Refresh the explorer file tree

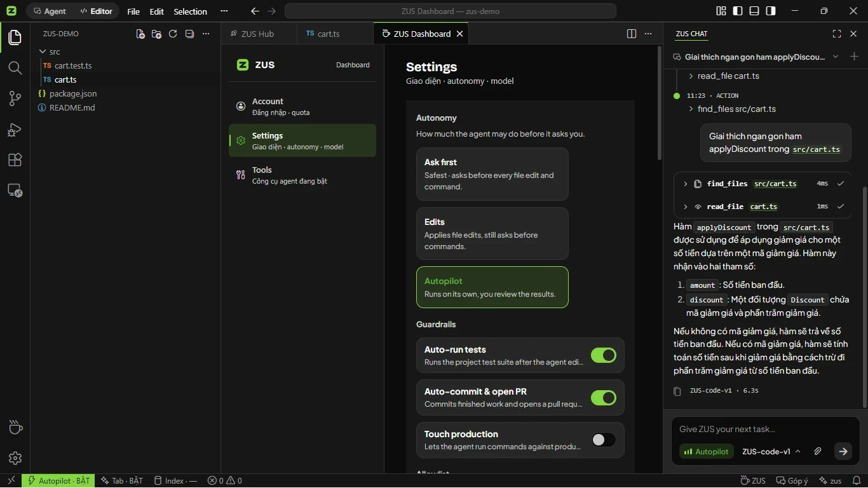(173, 34)
